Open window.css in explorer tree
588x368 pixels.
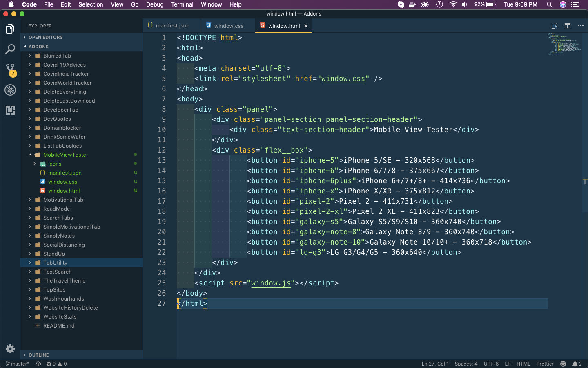[62, 182]
